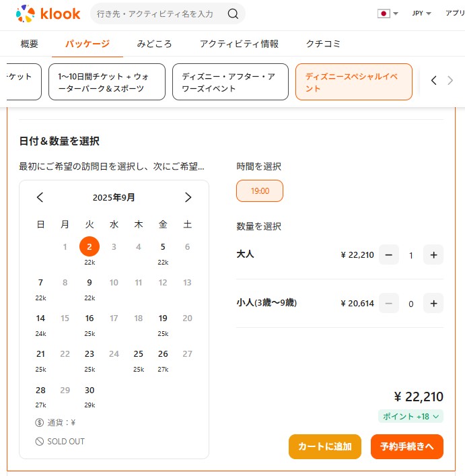
Task: Show next package options with the right chevron
Action: (450, 80)
